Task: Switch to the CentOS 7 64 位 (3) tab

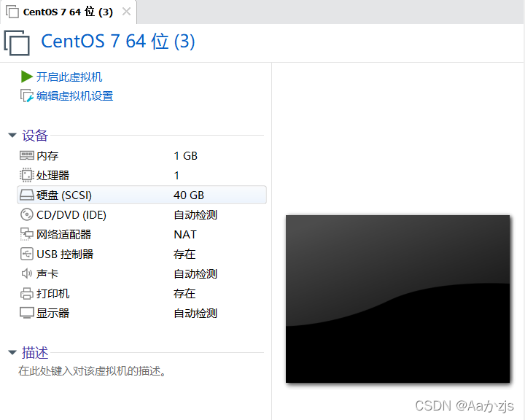Action: [x=68, y=12]
